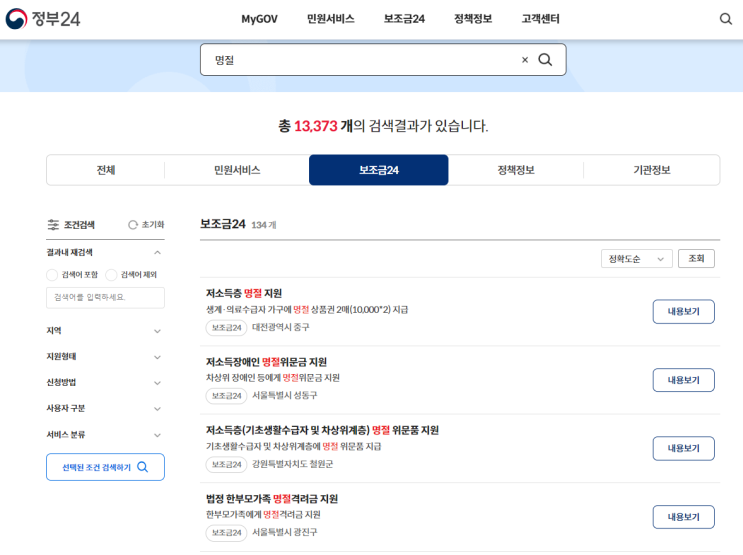Switch to the 기관정보 results tab
Viewport: 743px width, 555px height.
(x=652, y=170)
